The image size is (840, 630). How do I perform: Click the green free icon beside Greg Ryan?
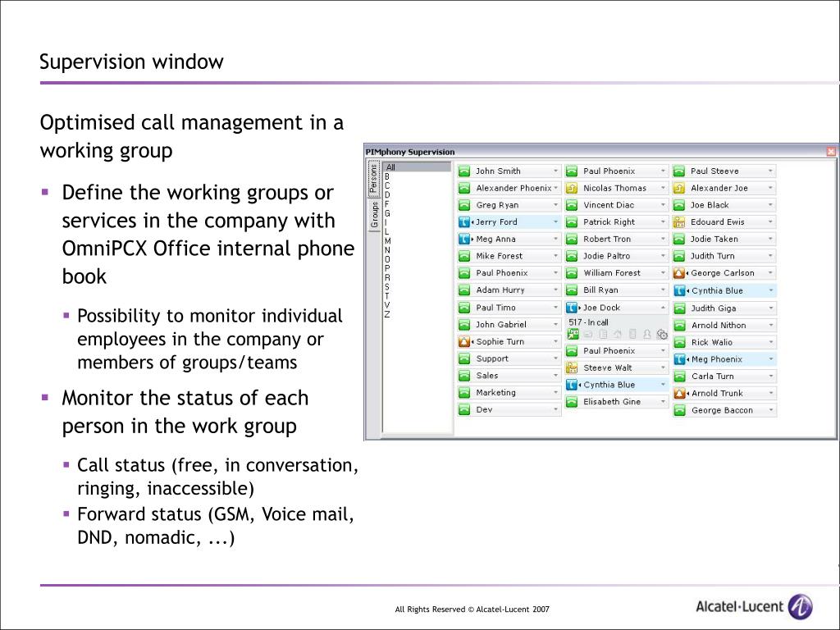click(464, 205)
